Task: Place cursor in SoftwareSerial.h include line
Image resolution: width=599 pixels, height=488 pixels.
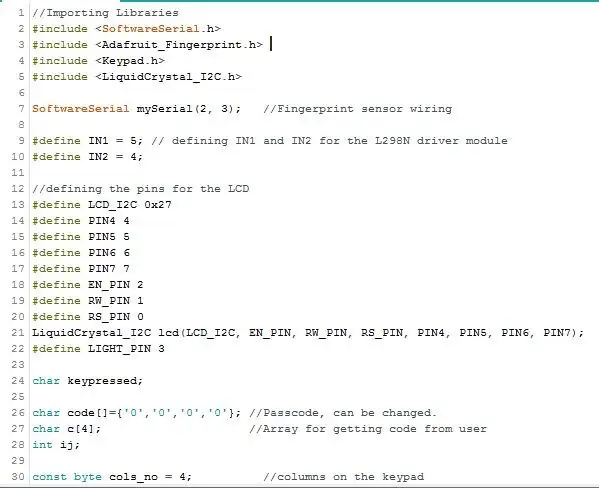Action: click(126, 29)
